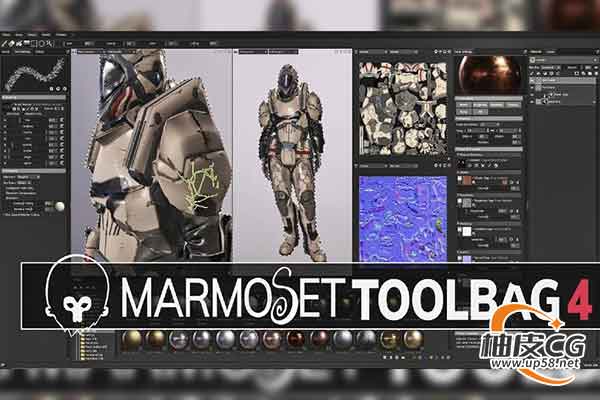Open the orange-brown albedo color swatch
The width and height of the screenshot is (600, 400).
coord(467,180)
